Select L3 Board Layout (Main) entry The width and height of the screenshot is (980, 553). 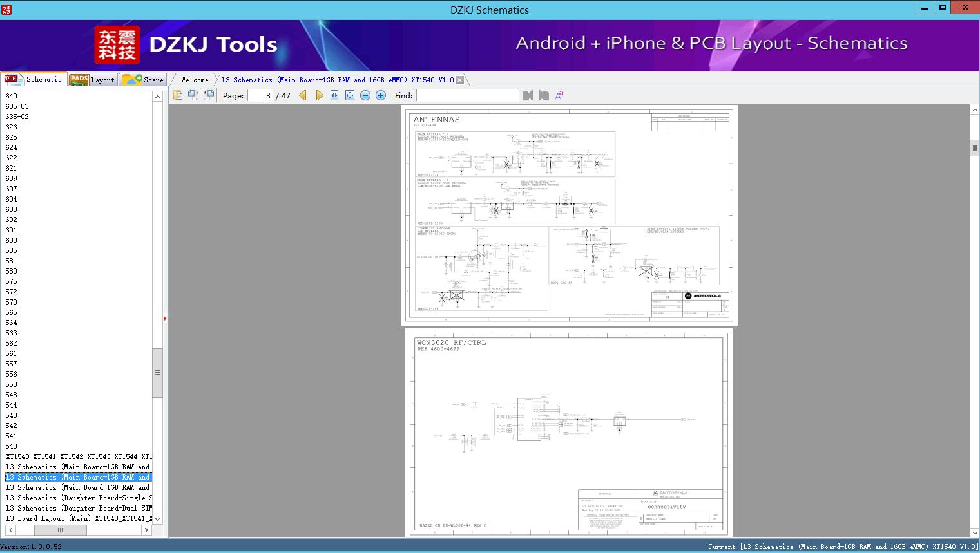(x=79, y=518)
